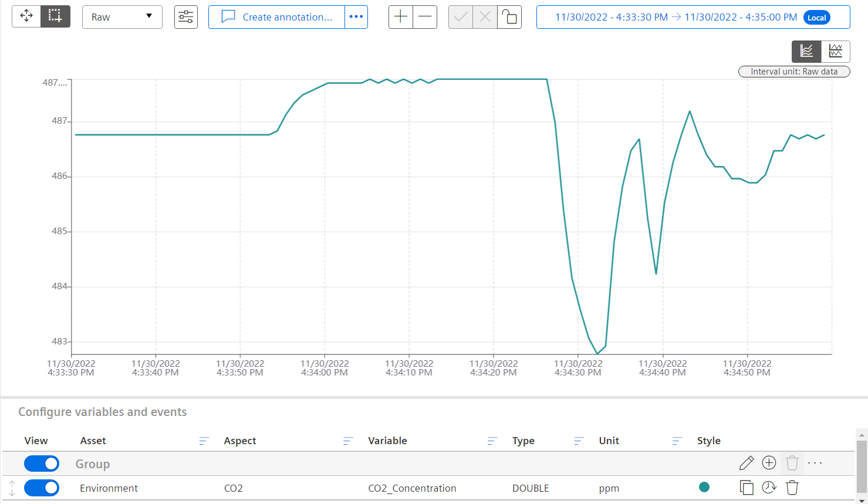Click the Local time badge
Viewport: 868px width, 504px height.
point(817,18)
